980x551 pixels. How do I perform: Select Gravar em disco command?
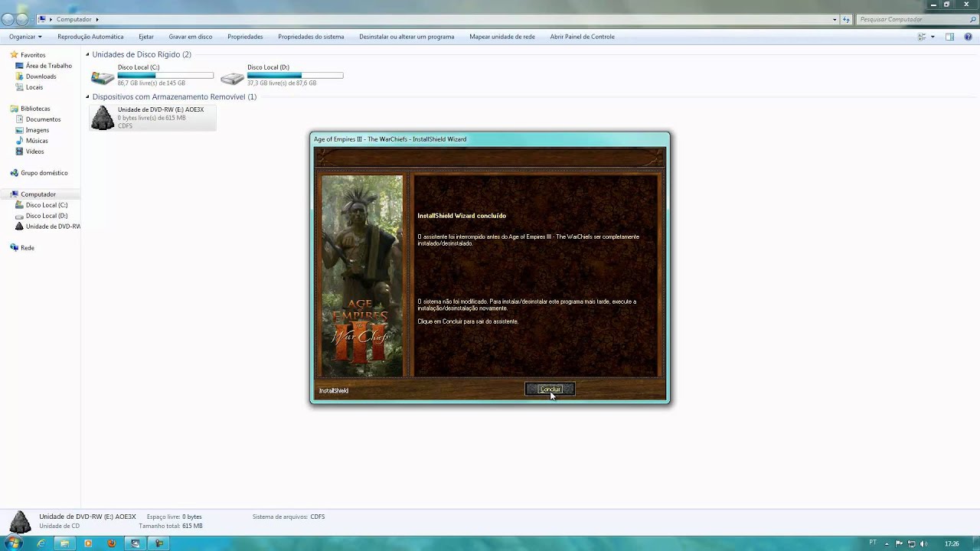click(x=191, y=37)
